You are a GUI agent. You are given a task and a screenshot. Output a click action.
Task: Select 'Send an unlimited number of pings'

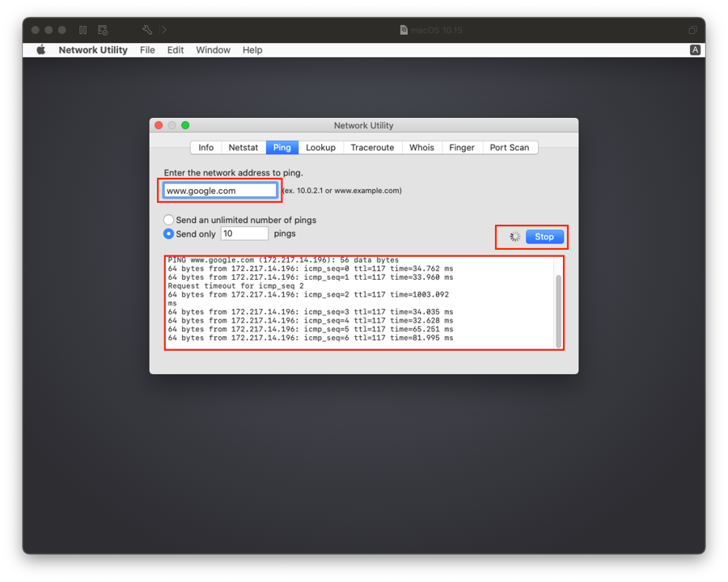point(169,220)
